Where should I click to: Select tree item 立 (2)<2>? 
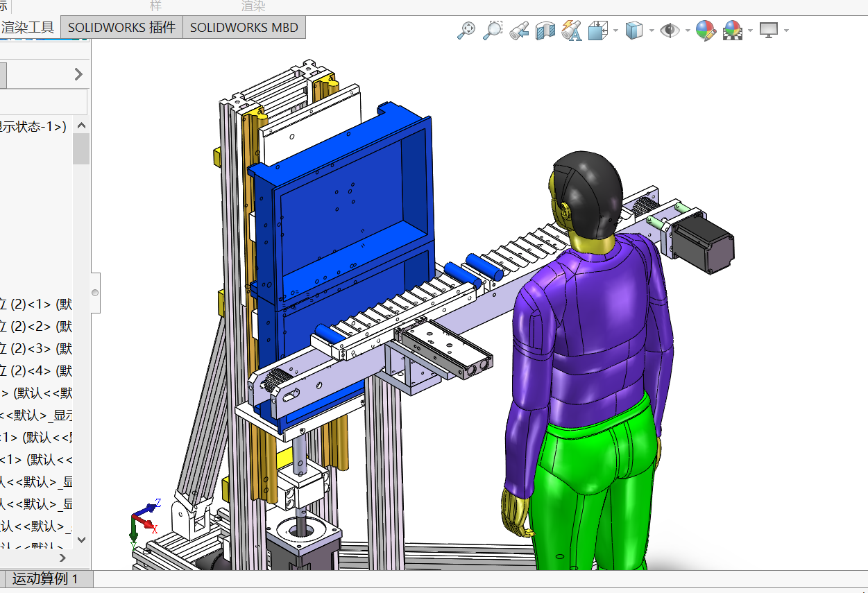point(36,327)
